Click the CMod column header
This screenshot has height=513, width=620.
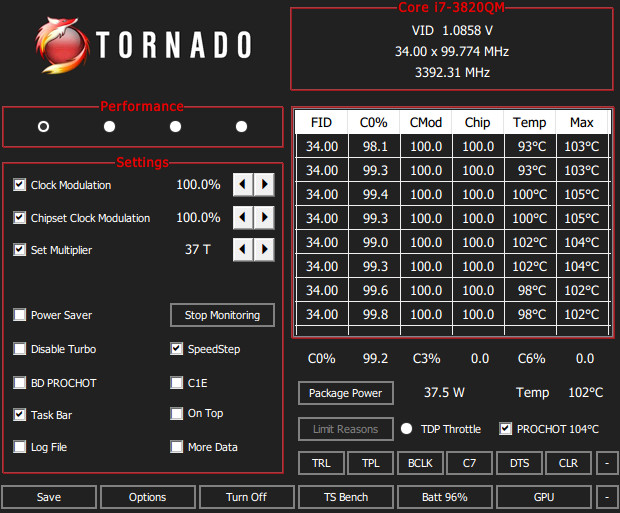pos(426,123)
